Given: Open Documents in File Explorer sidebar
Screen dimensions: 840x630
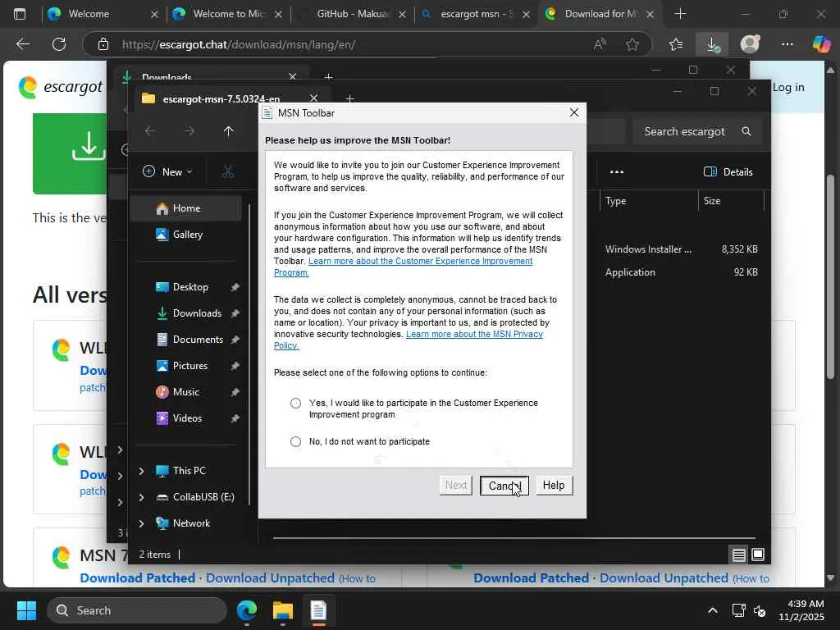Looking at the screenshot, I should click(197, 339).
